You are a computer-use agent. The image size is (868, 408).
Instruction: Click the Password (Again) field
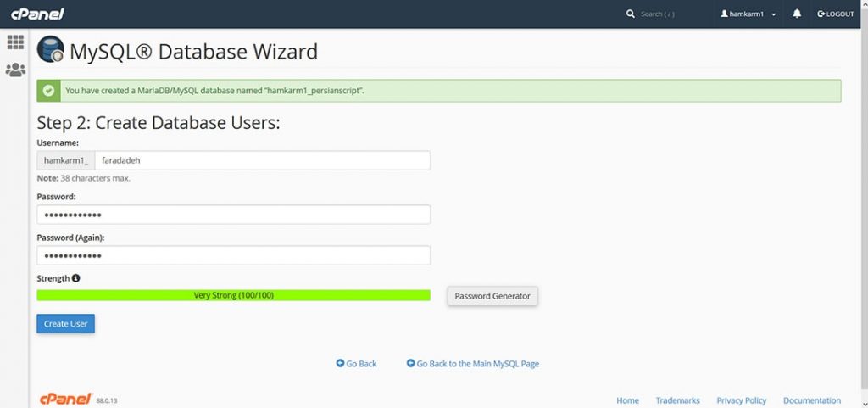pyautogui.click(x=234, y=255)
